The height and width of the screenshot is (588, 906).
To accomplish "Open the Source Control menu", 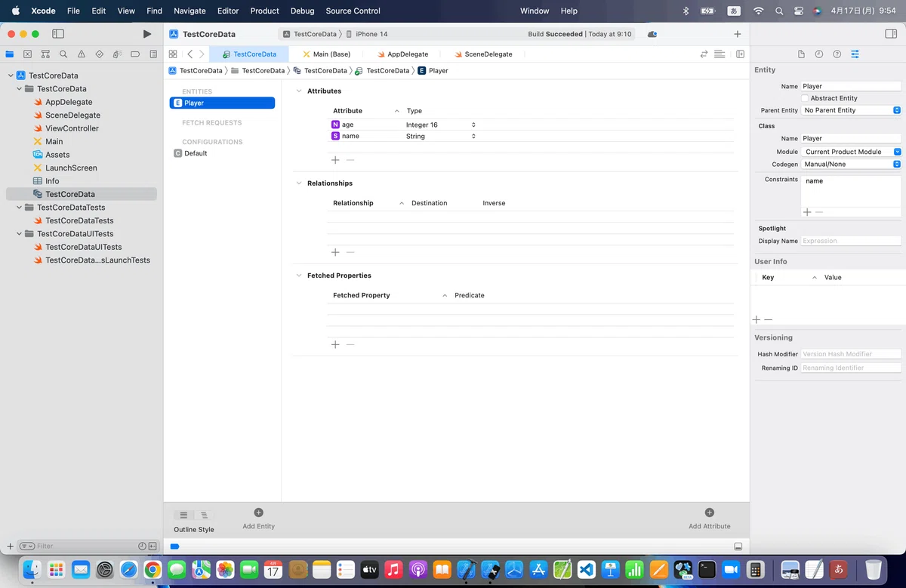I will pos(353,11).
